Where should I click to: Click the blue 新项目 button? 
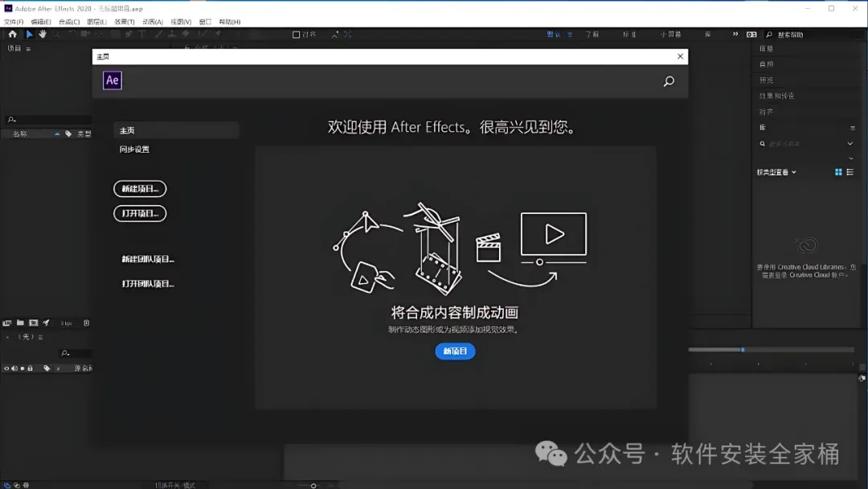(455, 351)
